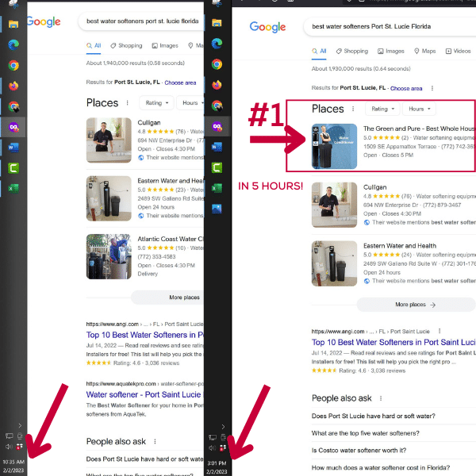Select Shopping tab in right window

coord(352,52)
